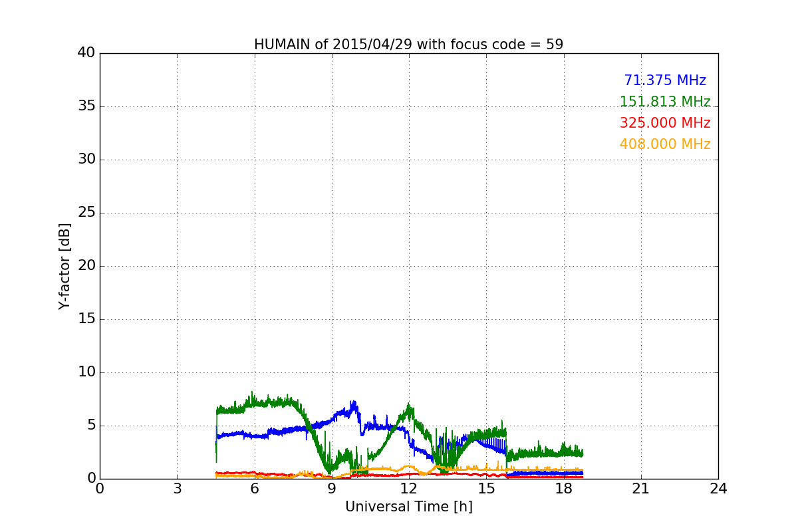
Task: Select the green '151.813 MHz' legend label
Action: coord(665,102)
